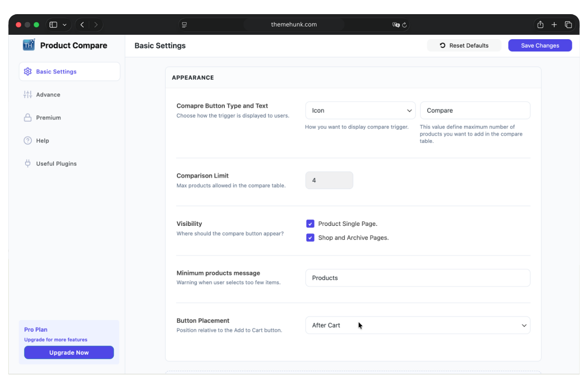This screenshot has height=392, width=588.
Task: Click the Product Compare title text
Action: [73, 46]
